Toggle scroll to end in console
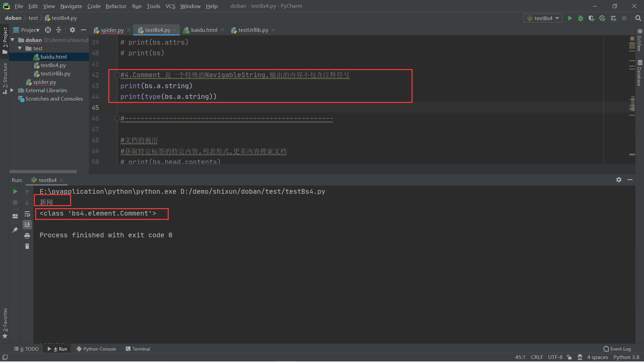This screenshot has width=644, height=362. [x=27, y=225]
